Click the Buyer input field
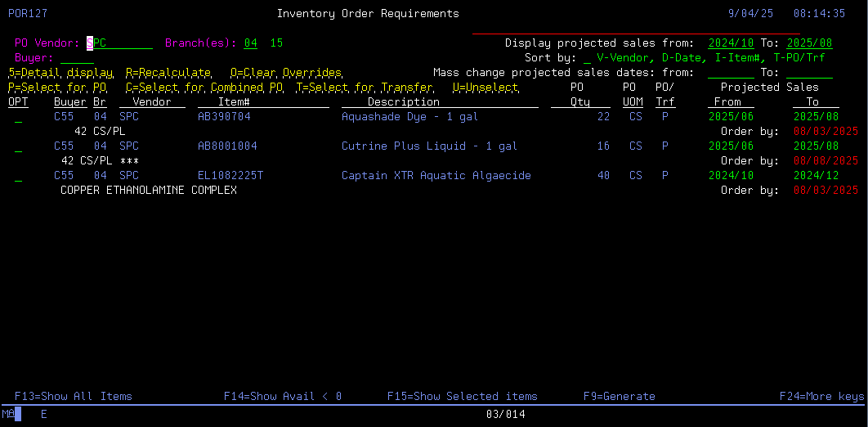Viewport: 868px width, 427px height. 77,58
